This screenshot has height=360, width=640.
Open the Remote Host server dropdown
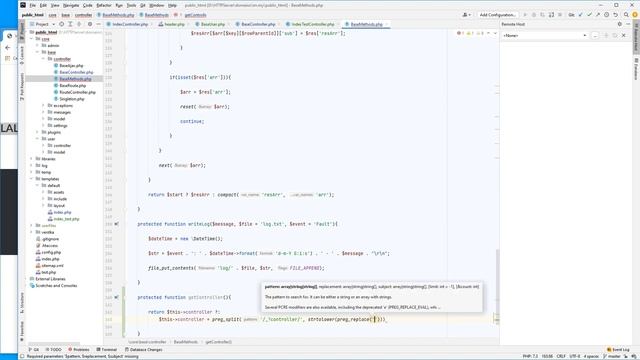544,36
